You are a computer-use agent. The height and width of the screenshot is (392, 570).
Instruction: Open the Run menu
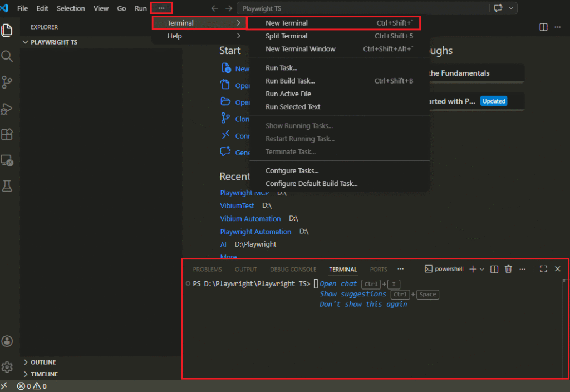(x=141, y=8)
